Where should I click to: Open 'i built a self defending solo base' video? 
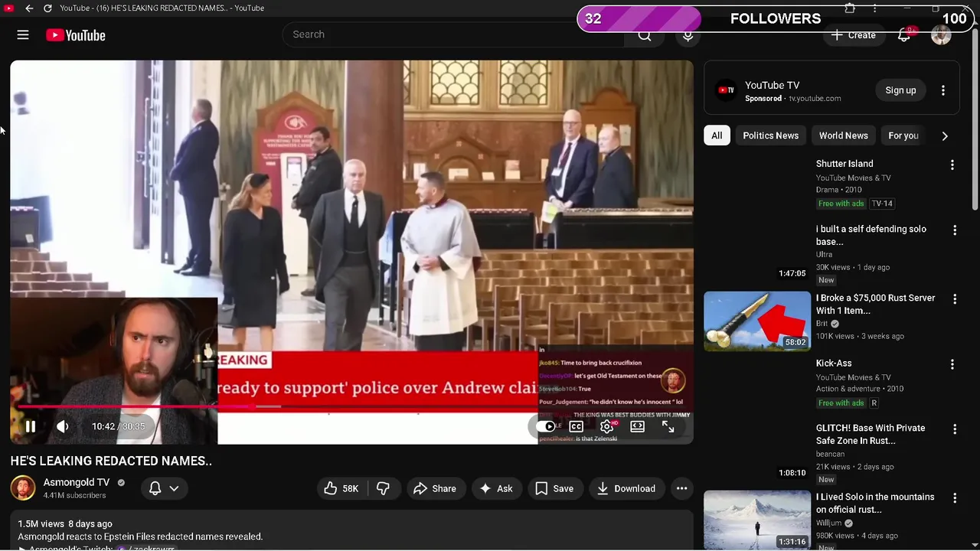pyautogui.click(x=871, y=235)
